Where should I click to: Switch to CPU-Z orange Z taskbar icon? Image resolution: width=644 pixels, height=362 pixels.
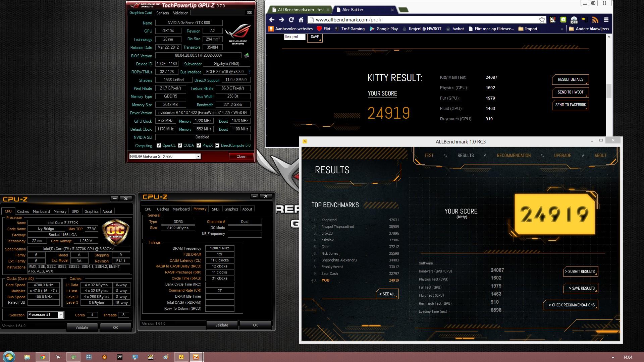click(x=196, y=357)
